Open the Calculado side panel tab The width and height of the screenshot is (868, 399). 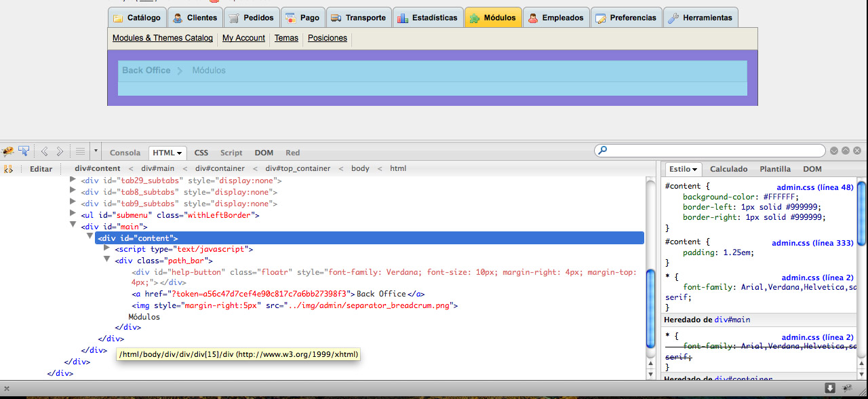tap(728, 169)
